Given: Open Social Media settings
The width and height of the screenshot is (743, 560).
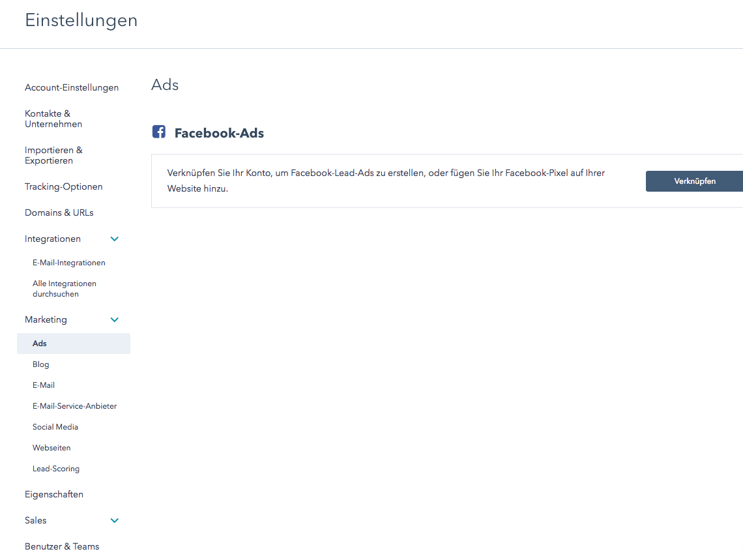Looking at the screenshot, I should tap(55, 427).
